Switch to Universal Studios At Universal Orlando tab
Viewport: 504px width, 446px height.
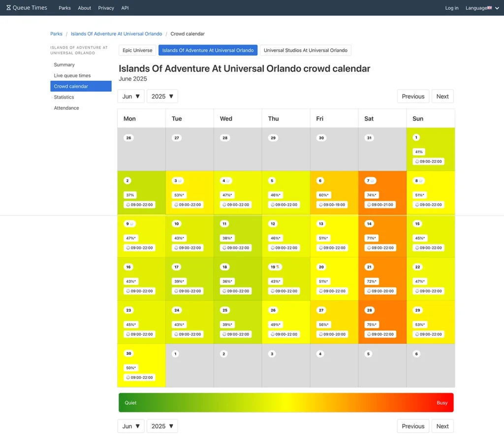tap(305, 50)
